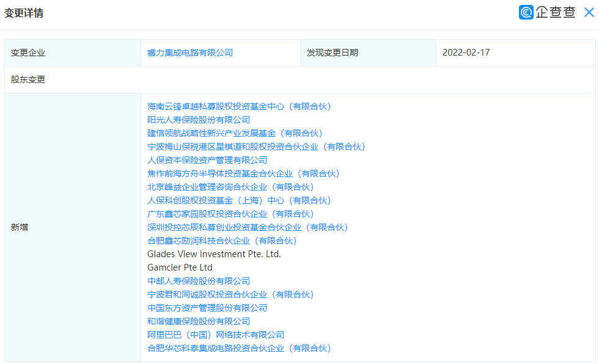Select the date 2022-02-17 cell

[516, 53]
